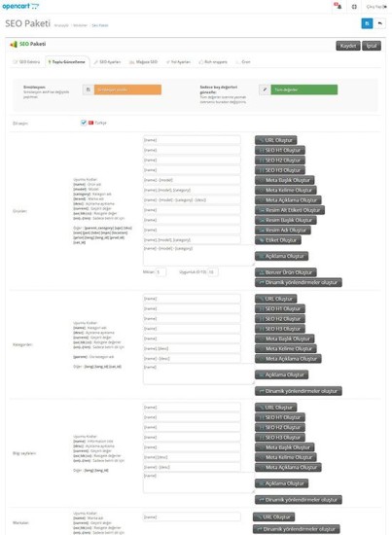Click the notifications bell icon

(x=338, y=6)
